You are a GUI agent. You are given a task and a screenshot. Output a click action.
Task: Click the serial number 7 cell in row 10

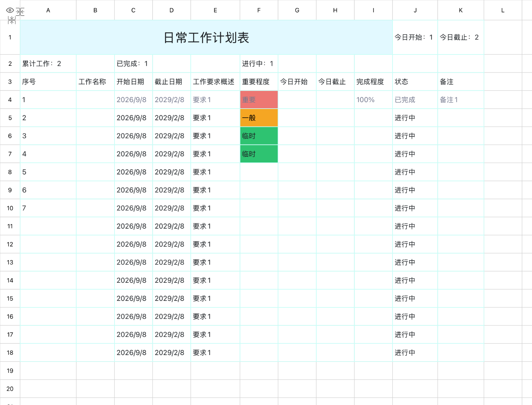click(48, 208)
